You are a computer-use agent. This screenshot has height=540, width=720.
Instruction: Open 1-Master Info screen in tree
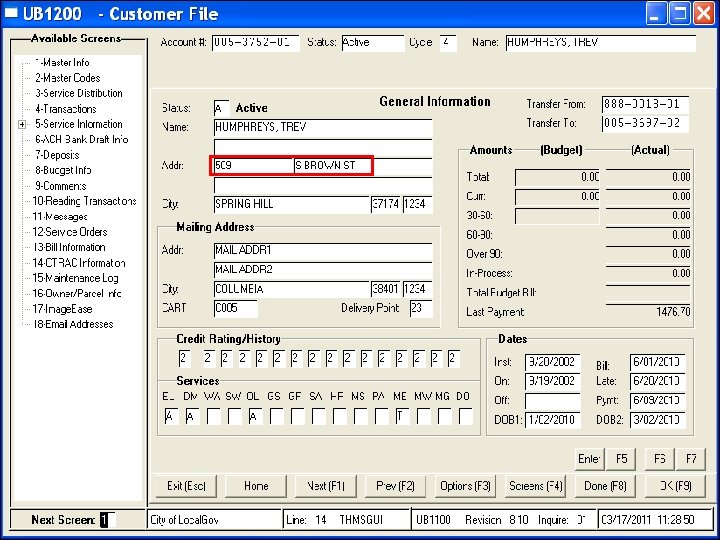click(x=62, y=62)
